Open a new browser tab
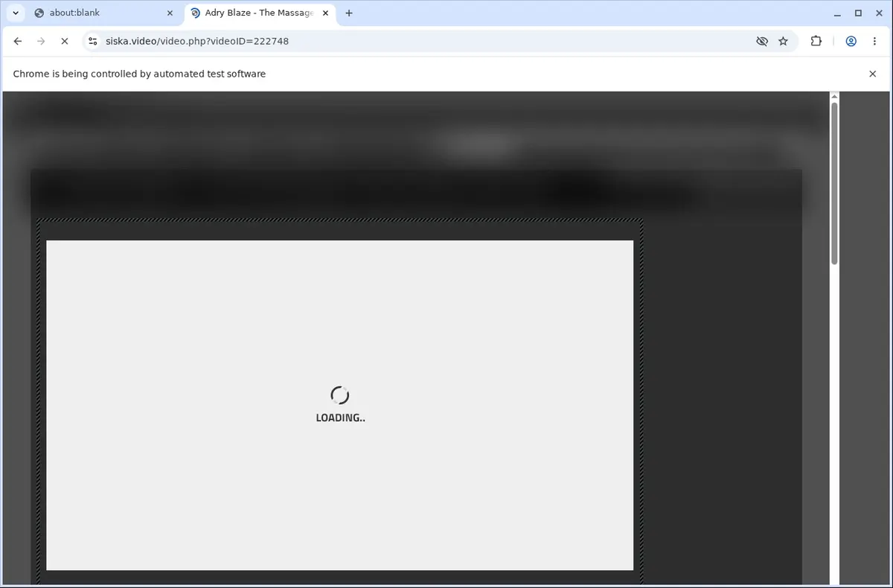 coord(349,13)
